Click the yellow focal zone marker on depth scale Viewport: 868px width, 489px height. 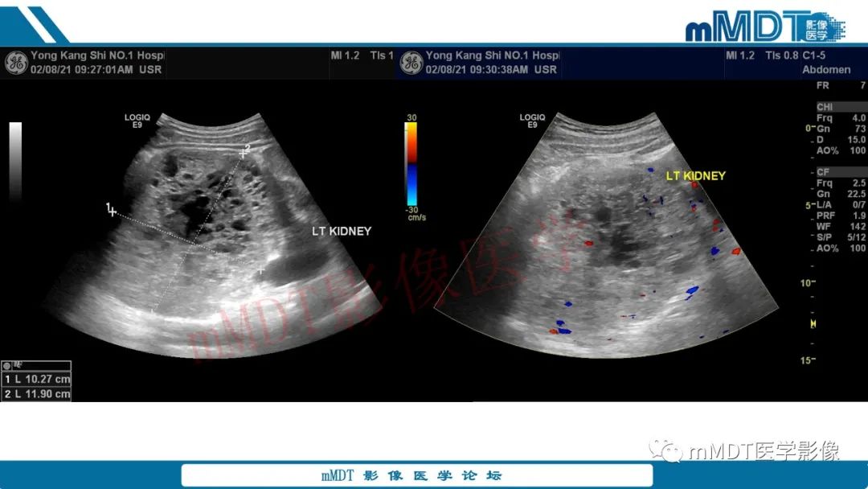(x=813, y=323)
